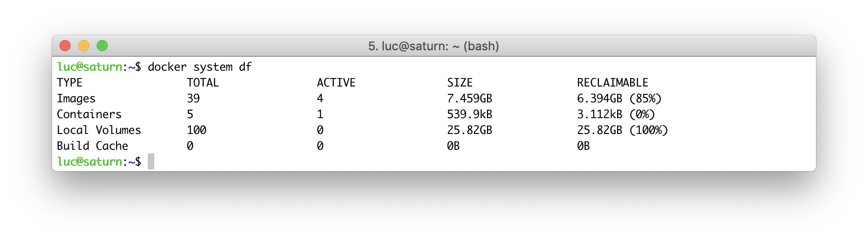The image size is (868, 240).
Task: Click the total count 100 for volumes
Action: (197, 130)
